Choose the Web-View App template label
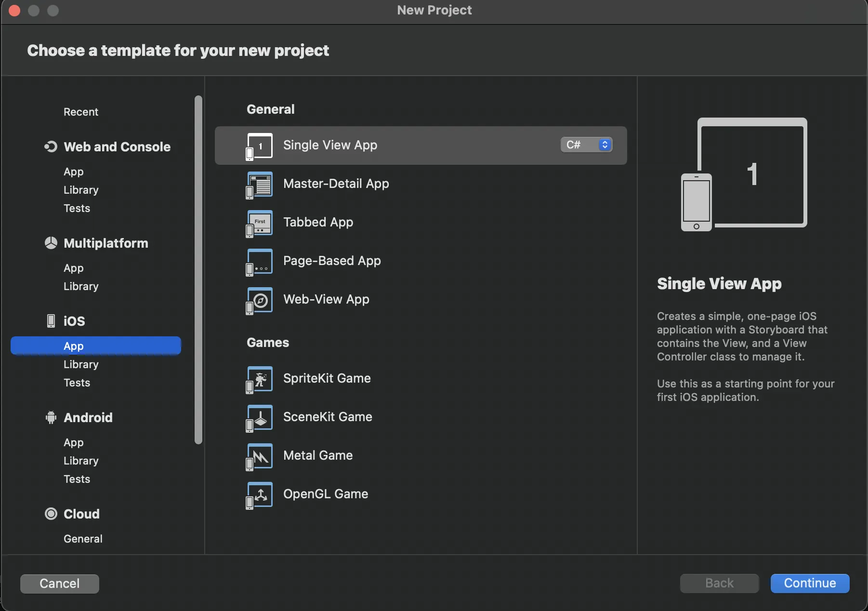This screenshot has width=868, height=611. 327,299
